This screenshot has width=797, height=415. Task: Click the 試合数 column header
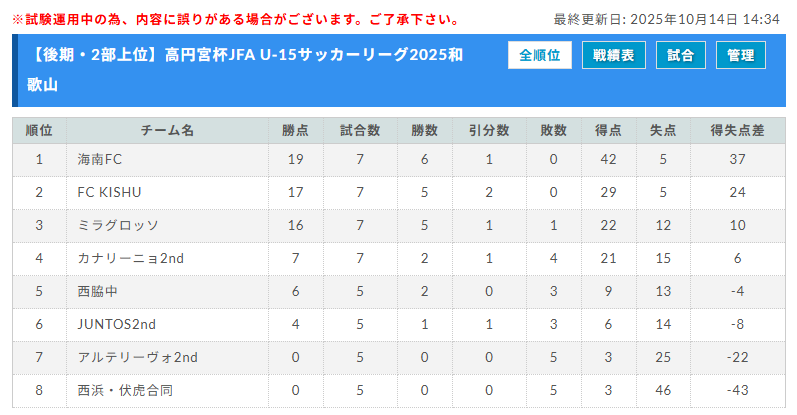click(x=360, y=131)
